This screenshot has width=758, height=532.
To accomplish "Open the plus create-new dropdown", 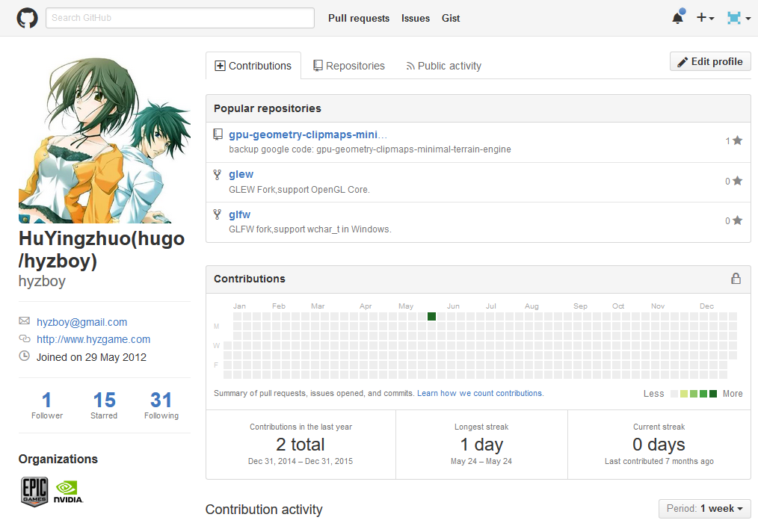I will 706,18.
